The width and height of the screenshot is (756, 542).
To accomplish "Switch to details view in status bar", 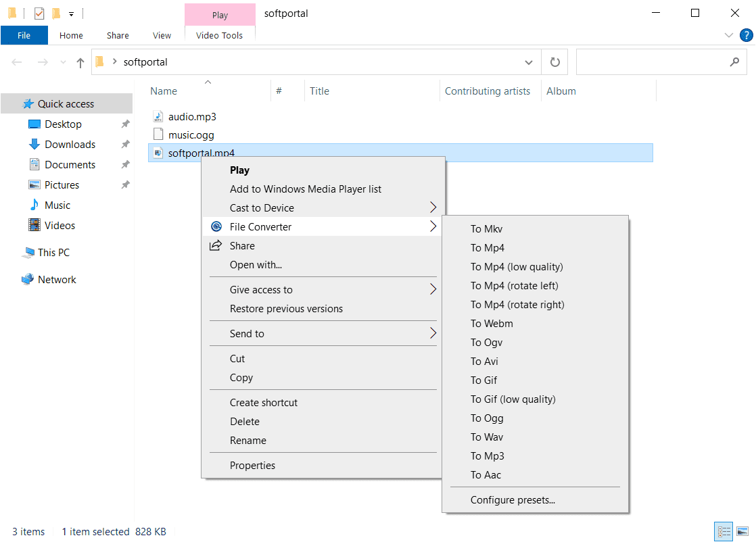I will [x=723, y=532].
